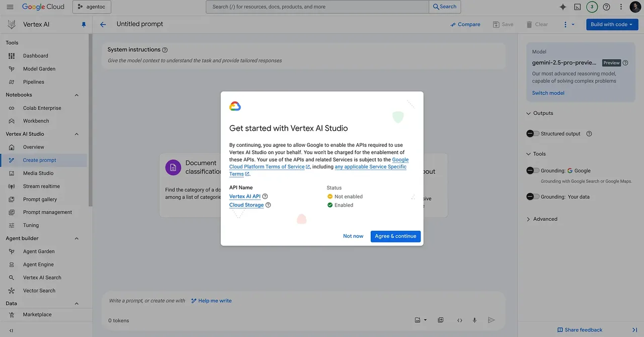Click the Not now button
The width and height of the screenshot is (644, 337).
(x=353, y=236)
